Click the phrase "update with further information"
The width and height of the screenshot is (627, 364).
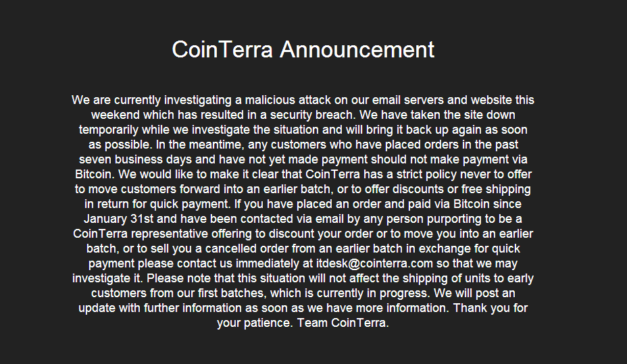[x=160, y=308]
